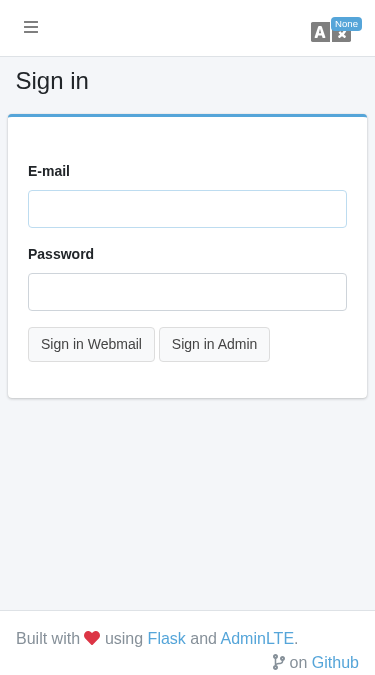Image resolution: width=375 pixels, height=675 pixels.
Task: Open the Github link in footer
Action: [x=335, y=662]
